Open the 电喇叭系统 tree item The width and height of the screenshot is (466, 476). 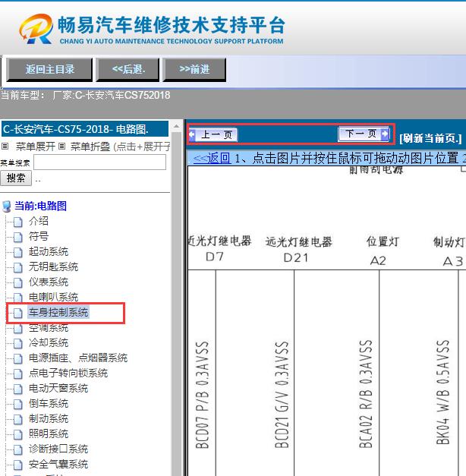53,297
